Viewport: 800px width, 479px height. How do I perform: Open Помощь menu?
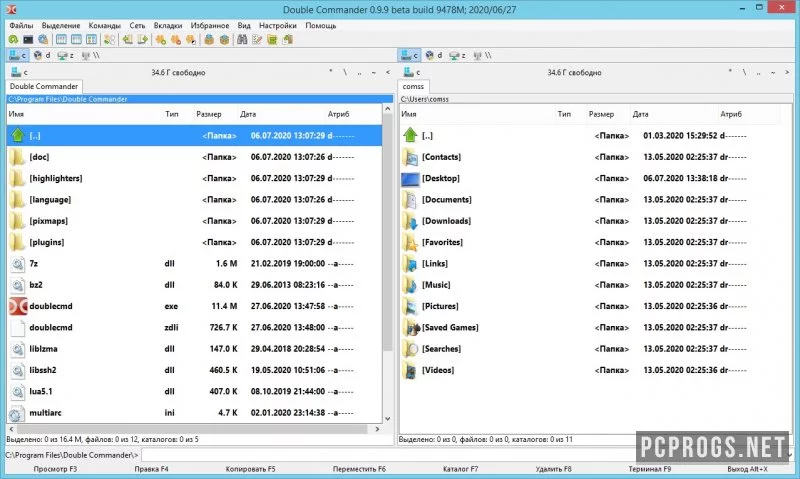(320, 26)
